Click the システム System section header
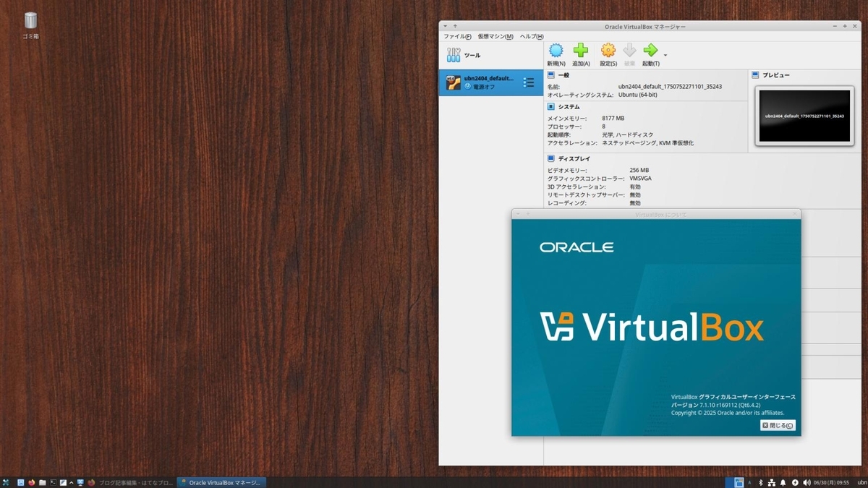 569,106
